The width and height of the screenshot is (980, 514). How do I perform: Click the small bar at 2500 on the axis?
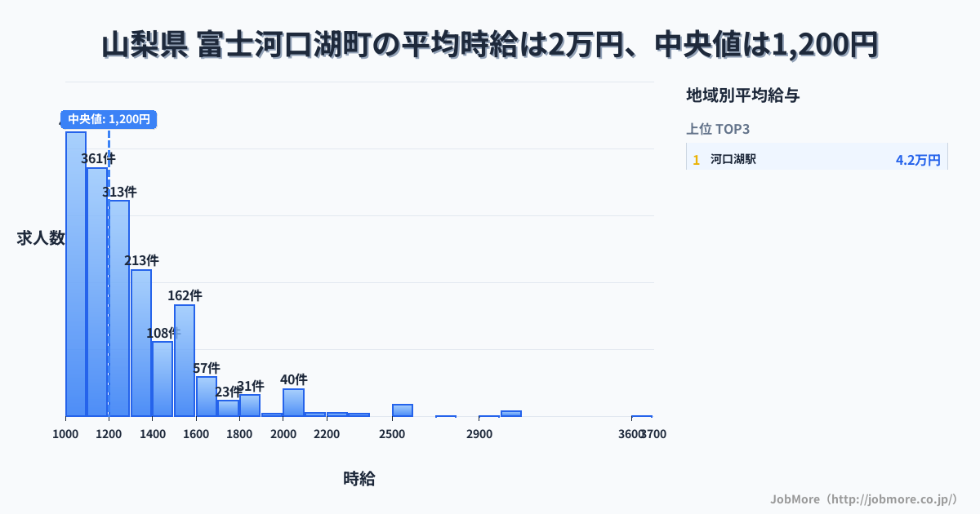pos(402,410)
